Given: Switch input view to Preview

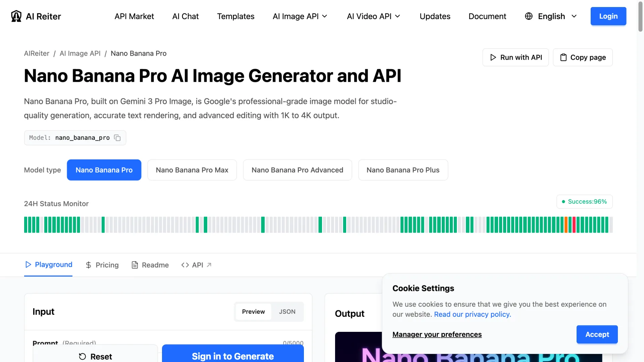Looking at the screenshot, I should tap(254, 312).
